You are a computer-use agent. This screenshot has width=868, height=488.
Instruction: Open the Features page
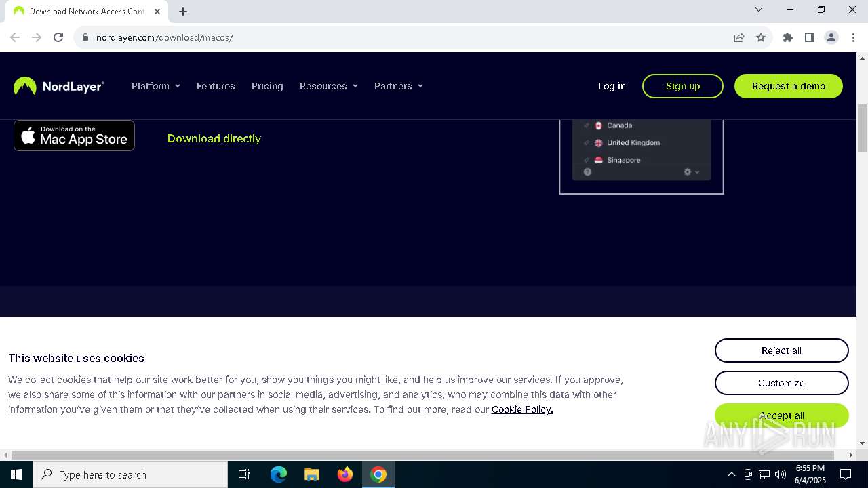pyautogui.click(x=216, y=86)
